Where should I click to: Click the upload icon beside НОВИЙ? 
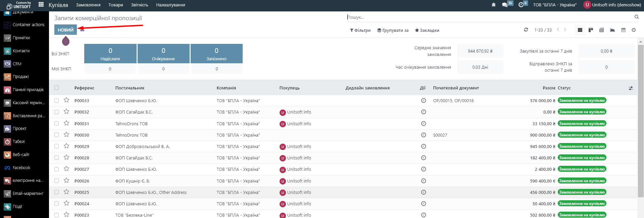click(x=82, y=30)
